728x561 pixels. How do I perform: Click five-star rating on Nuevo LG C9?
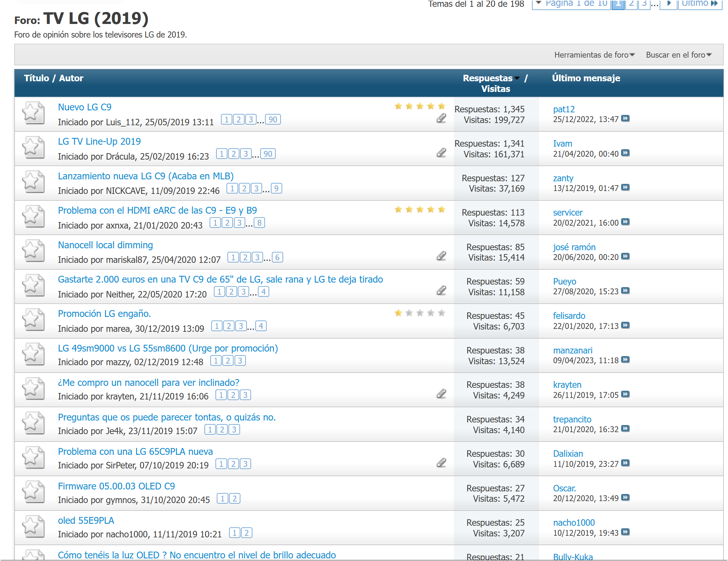420,107
